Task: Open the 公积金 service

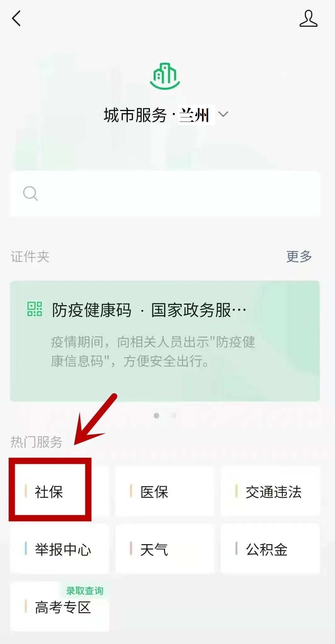Action: (270, 549)
